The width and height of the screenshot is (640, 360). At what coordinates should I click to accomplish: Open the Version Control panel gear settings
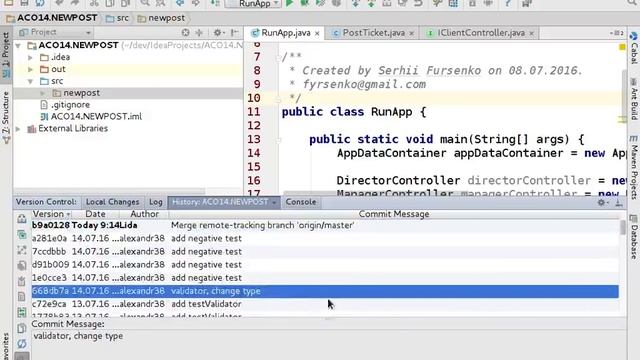click(602, 202)
